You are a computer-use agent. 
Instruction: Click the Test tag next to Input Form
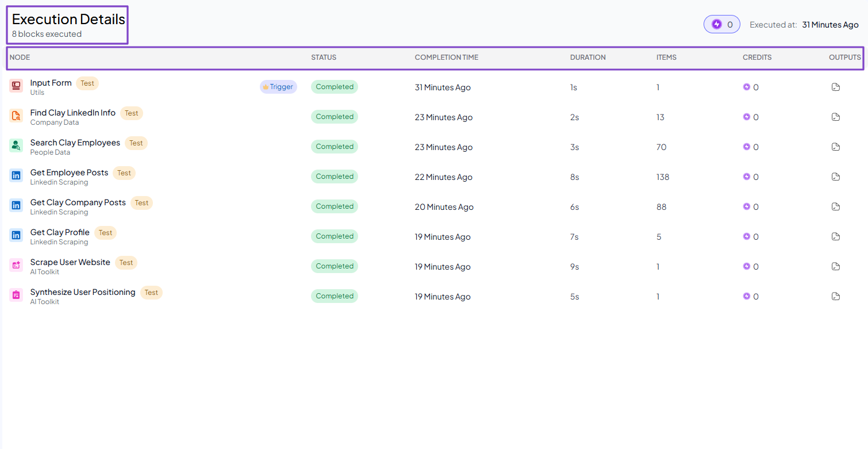pos(87,83)
